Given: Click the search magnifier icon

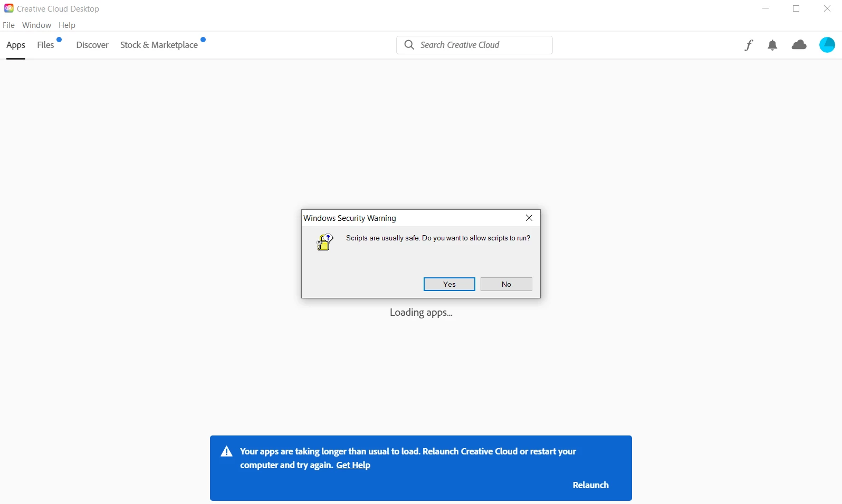Looking at the screenshot, I should click(x=409, y=45).
